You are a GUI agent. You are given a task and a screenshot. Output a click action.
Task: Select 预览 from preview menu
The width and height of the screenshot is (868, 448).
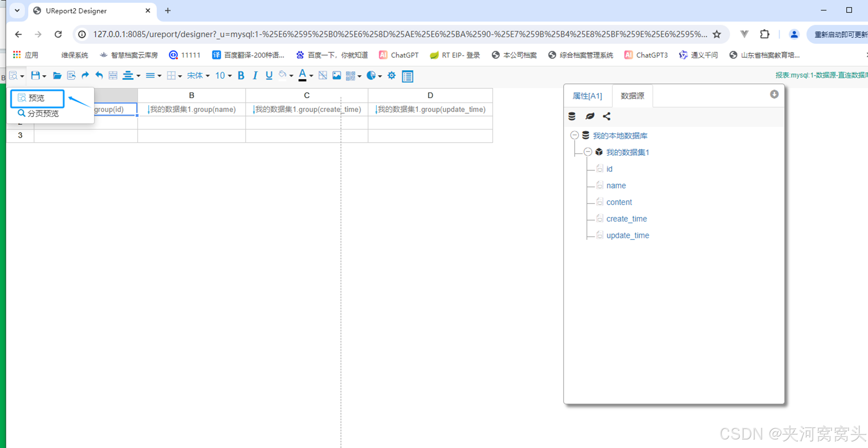coord(37,98)
